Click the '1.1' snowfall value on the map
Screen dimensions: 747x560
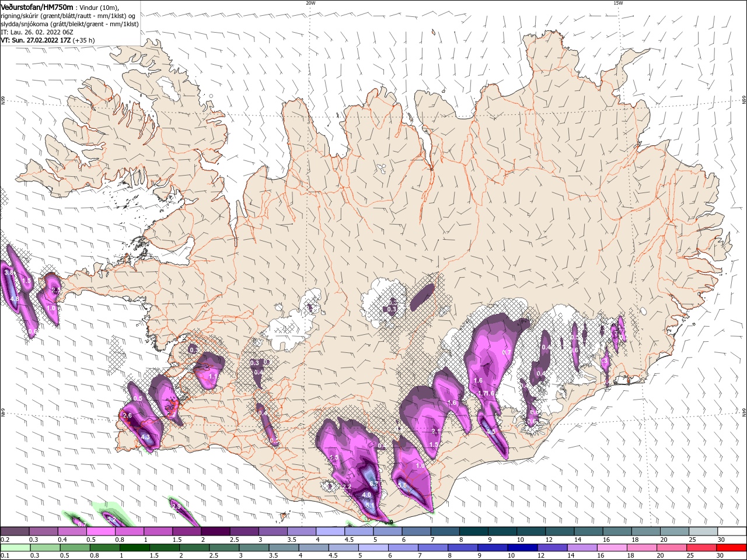(x=212, y=377)
